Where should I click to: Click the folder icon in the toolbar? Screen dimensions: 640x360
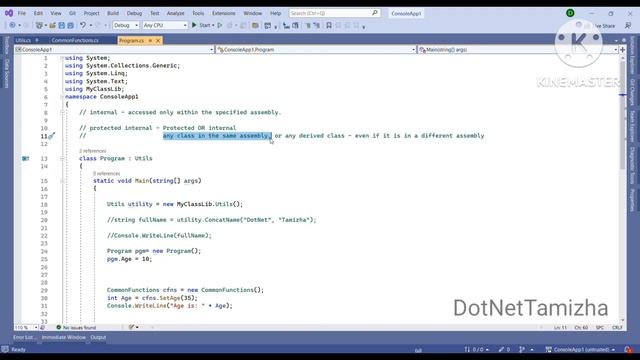point(255,25)
